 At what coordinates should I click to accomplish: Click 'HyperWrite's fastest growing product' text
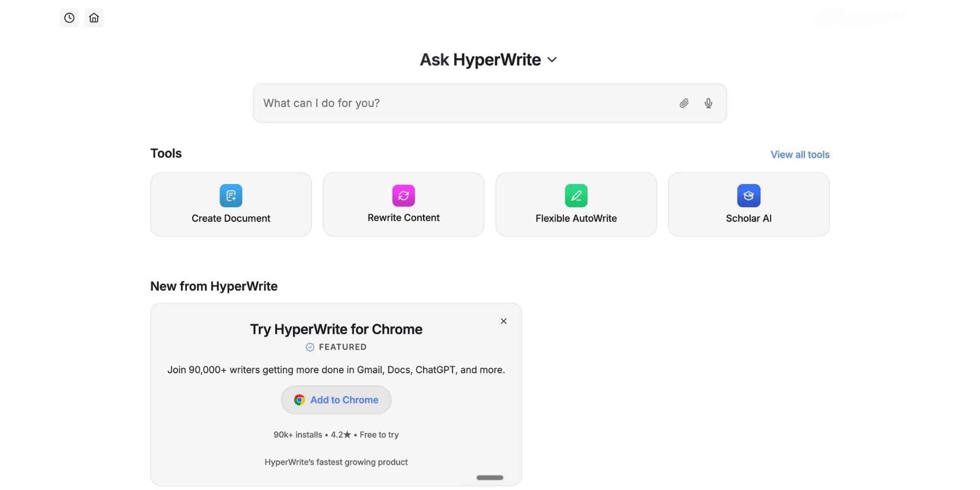pyautogui.click(x=336, y=462)
